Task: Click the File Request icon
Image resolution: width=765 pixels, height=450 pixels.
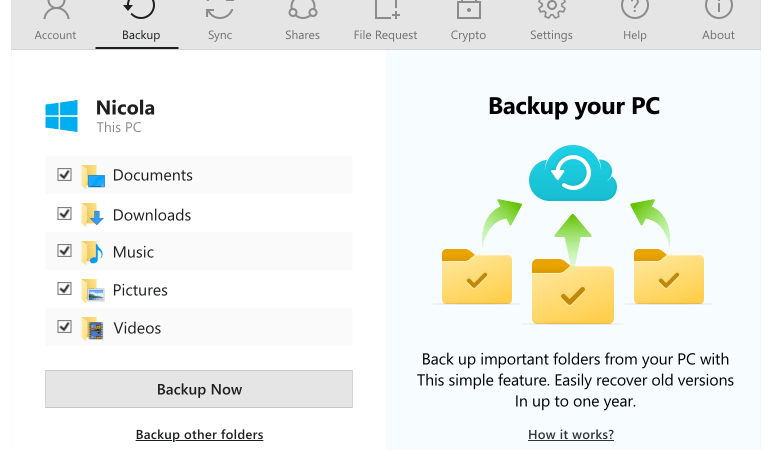Action: coord(387,10)
